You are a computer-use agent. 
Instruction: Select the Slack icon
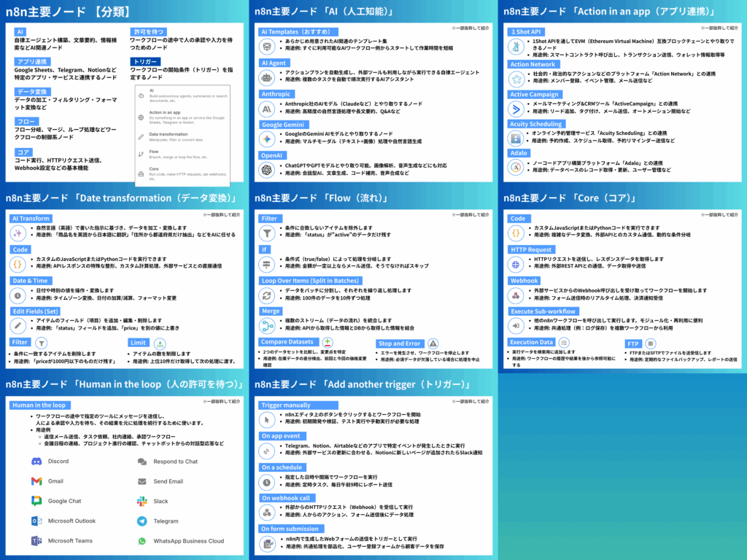point(142,502)
